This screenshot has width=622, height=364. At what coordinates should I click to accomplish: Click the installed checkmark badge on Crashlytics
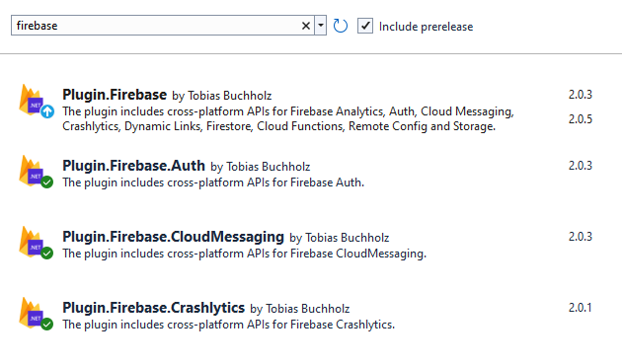pyautogui.click(x=47, y=325)
